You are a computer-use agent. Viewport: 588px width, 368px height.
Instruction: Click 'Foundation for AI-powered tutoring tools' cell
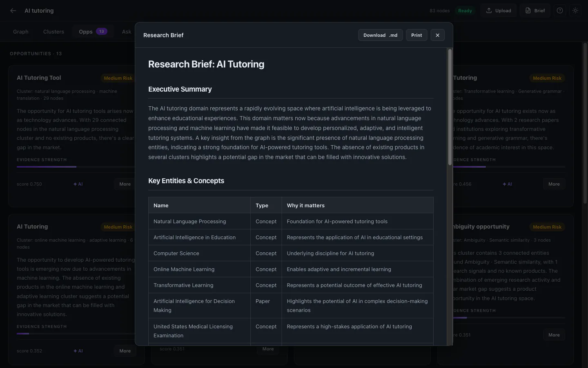357,221
